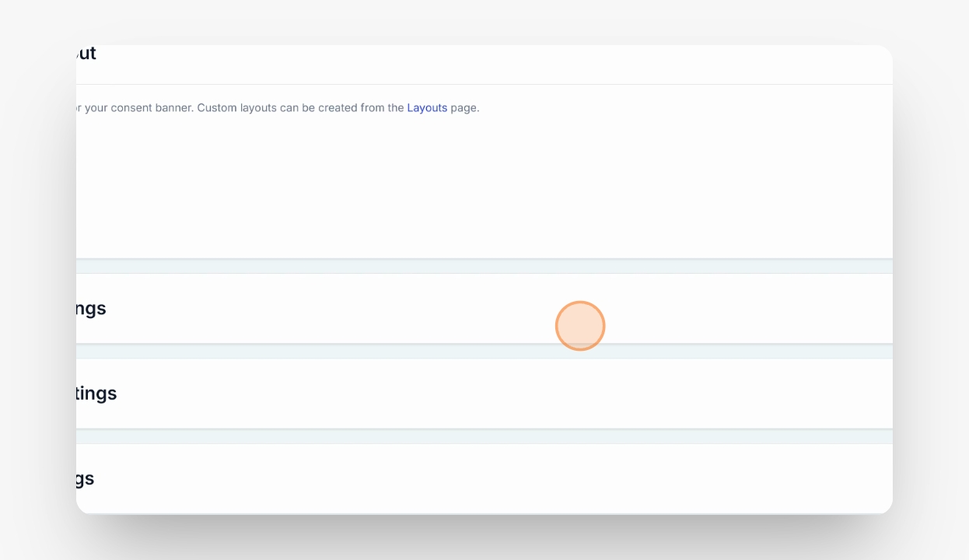Click divider band below the layout section
The height and width of the screenshot is (560, 969).
point(484,266)
